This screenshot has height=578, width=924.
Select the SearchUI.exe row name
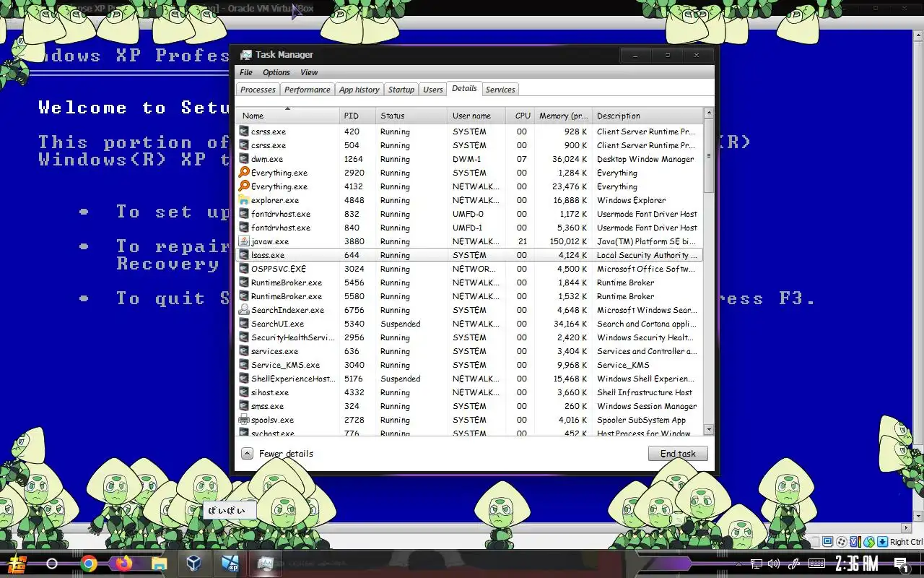click(x=277, y=324)
